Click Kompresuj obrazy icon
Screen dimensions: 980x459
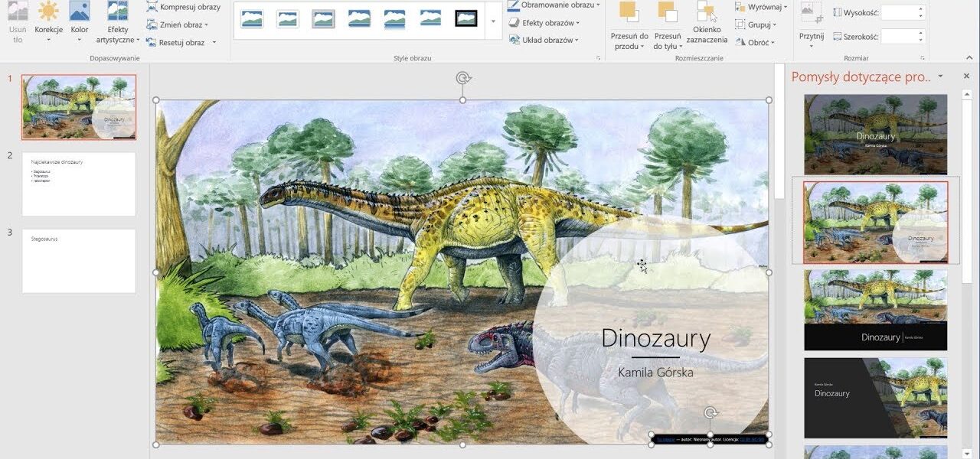pos(152,7)
